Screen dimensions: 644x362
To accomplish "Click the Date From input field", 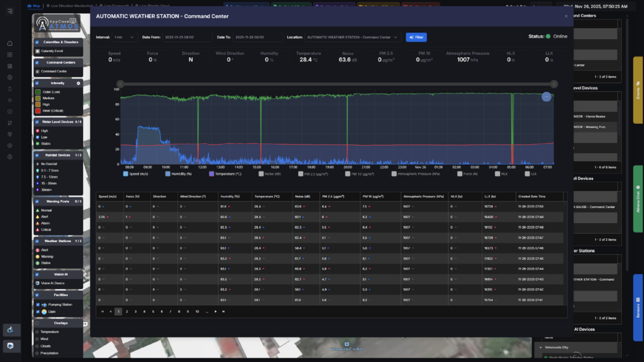I will pyautogui.click(x=187, y=37).
